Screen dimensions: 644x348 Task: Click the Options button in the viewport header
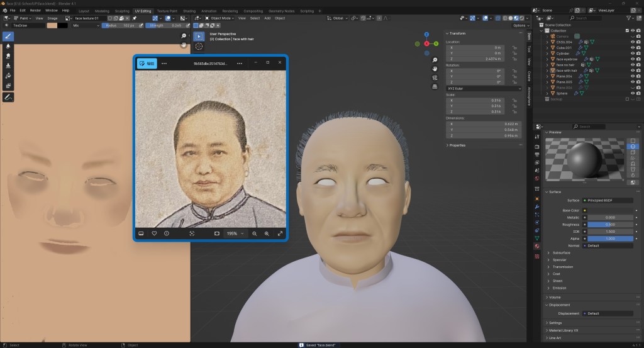pyautogui.click(x=519, y=26)
